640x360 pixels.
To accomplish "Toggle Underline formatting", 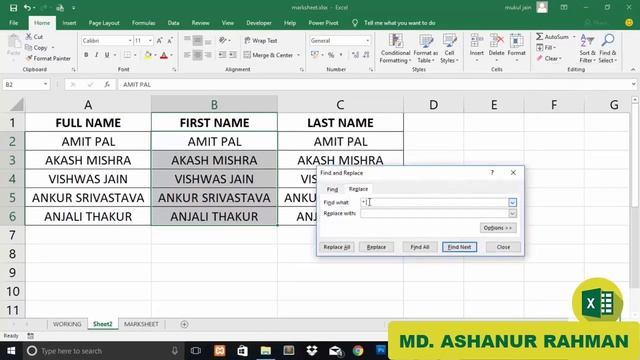I will 107,55.
